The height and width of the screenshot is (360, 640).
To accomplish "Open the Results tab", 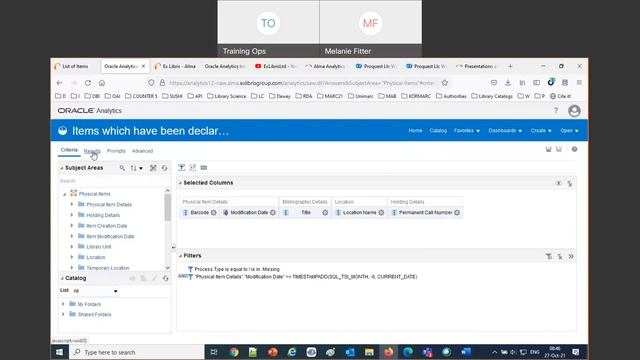I will point(92,151).
